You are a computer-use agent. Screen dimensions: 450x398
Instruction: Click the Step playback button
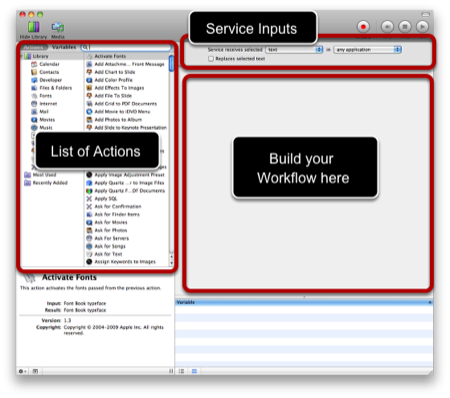(x=387, y=27)
